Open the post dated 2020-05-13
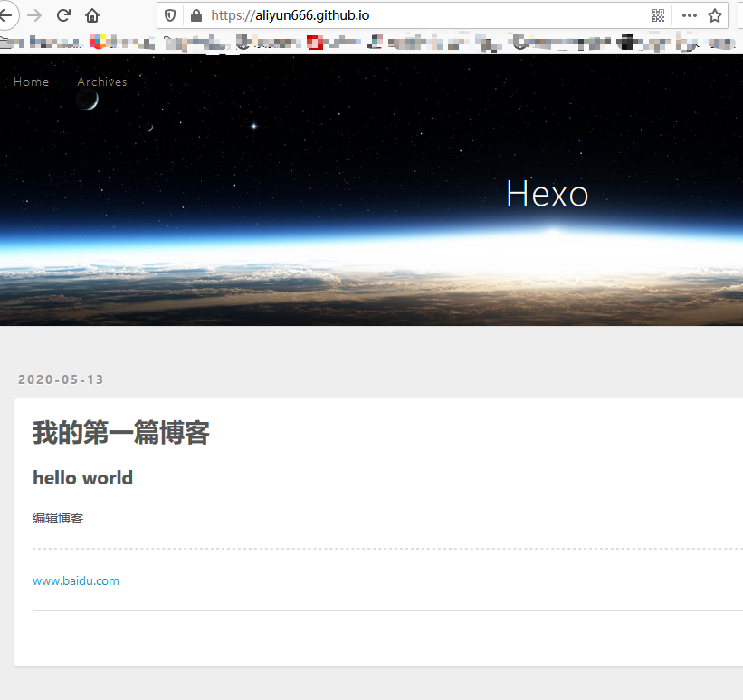The width and height of the screenshot is (743, 700). 61,379
